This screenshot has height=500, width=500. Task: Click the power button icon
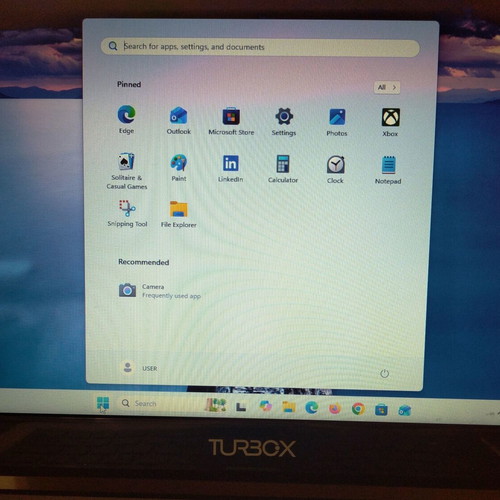pyautogui.click(x=384, y=373)
